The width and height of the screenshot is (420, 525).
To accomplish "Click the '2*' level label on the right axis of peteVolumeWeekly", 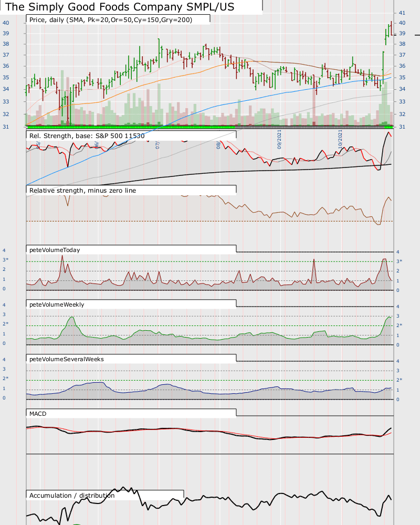I will point(399,325).
